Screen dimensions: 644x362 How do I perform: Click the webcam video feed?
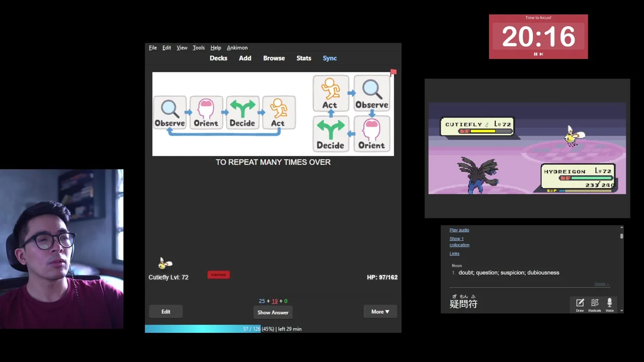(61, 249)
